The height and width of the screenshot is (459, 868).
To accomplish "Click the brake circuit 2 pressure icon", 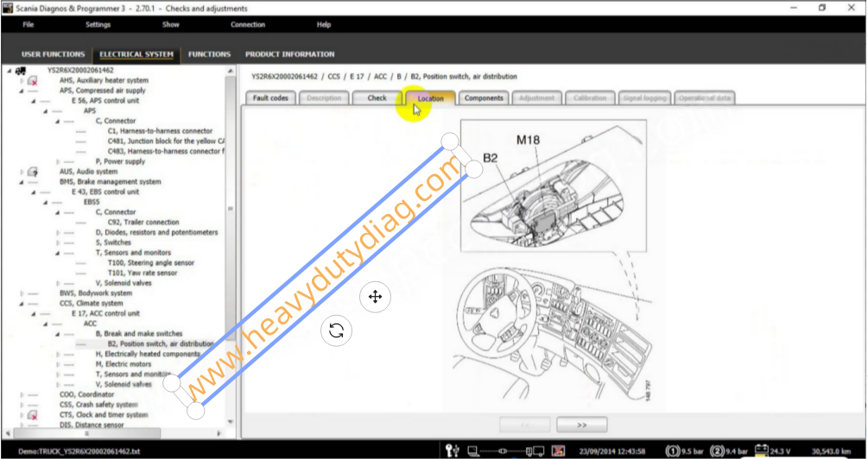I will [x=717, y=450].
